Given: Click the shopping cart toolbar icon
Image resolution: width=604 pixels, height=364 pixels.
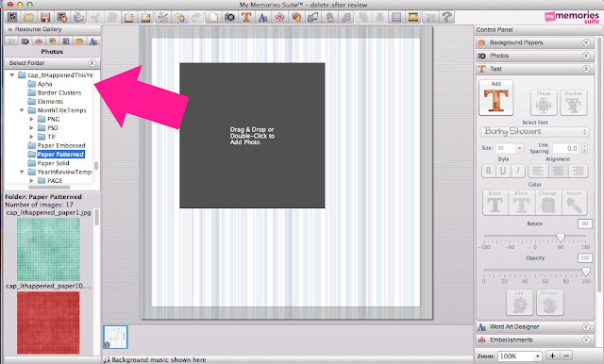Looking at the screenshot, I should (x=429, y=17).
